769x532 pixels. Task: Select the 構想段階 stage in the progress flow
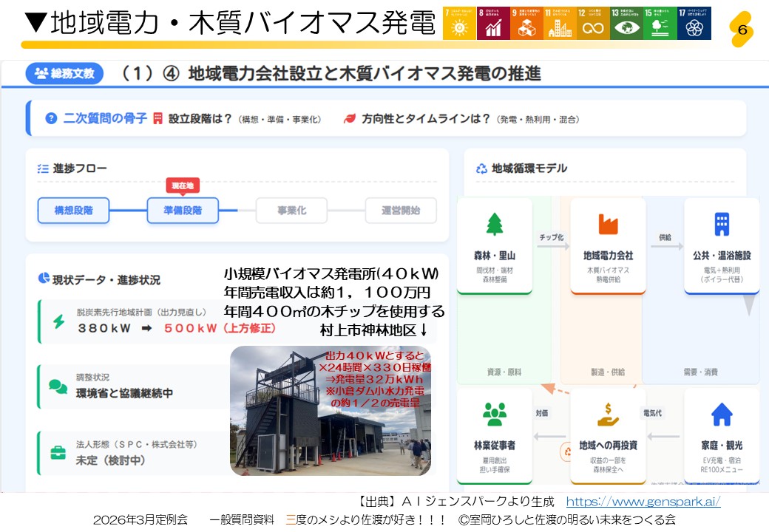coord(73,211)
